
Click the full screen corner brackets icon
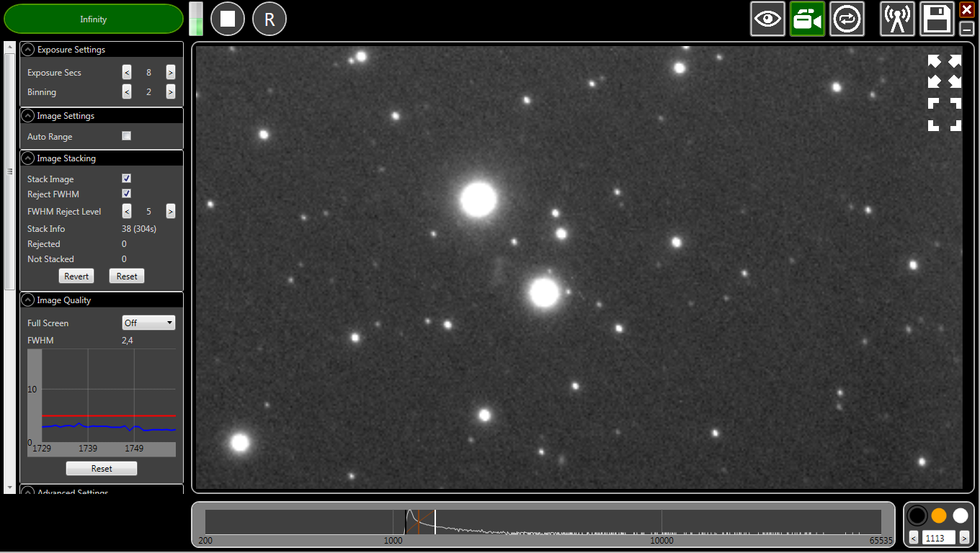(x=945, y=114)
